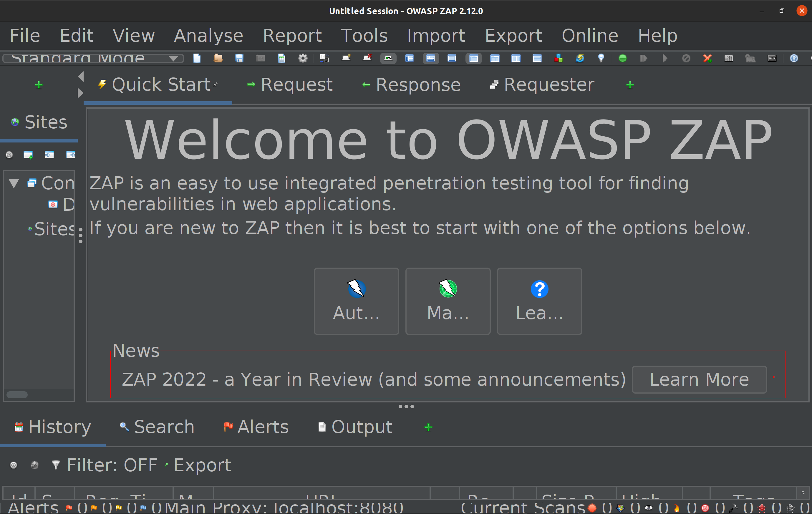
Task: Switch to the Alerts tab
Action: pyautogui.click(x=256, y=427)
